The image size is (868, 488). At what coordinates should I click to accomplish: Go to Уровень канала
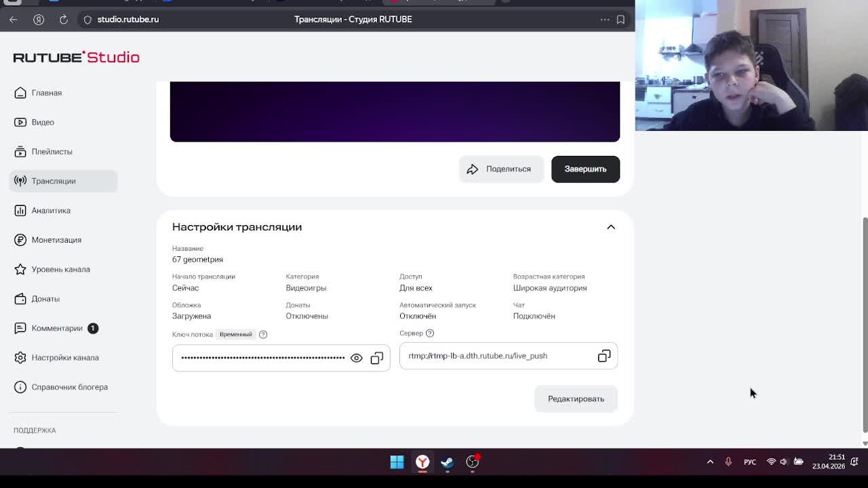tap(63, 269)
